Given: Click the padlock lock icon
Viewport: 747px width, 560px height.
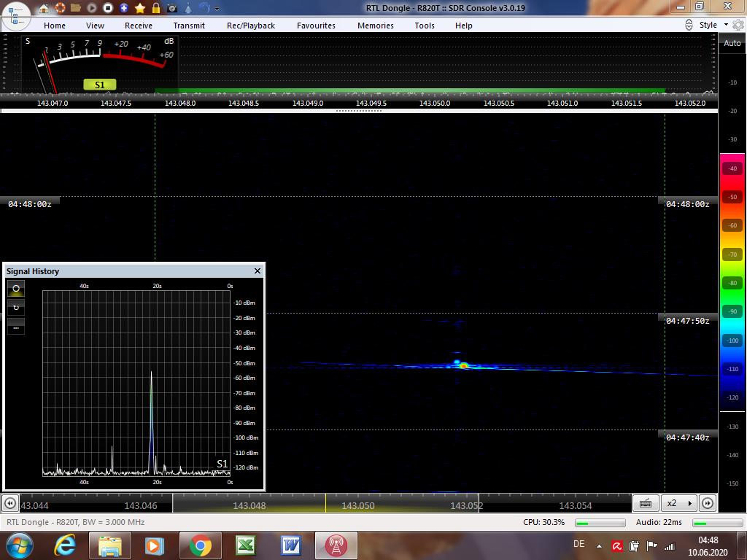Looking at the screenshot, I should pyautogui.click(x=156, y=8).
